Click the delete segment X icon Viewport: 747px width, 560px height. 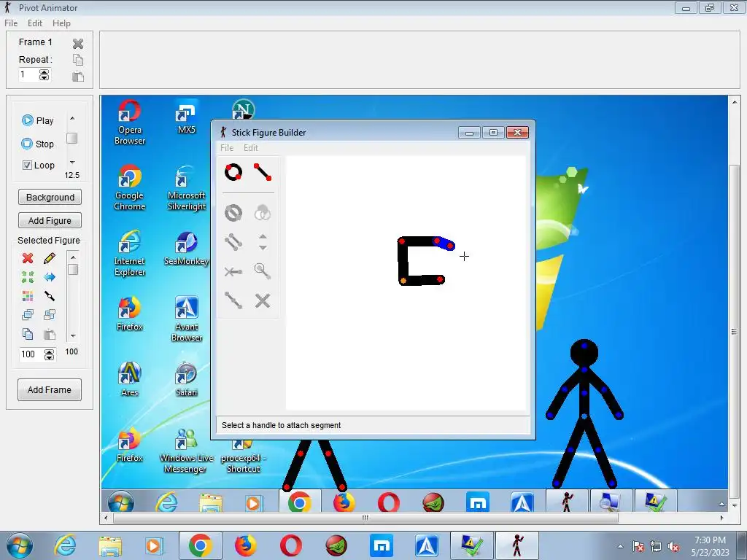coord(263,300)
